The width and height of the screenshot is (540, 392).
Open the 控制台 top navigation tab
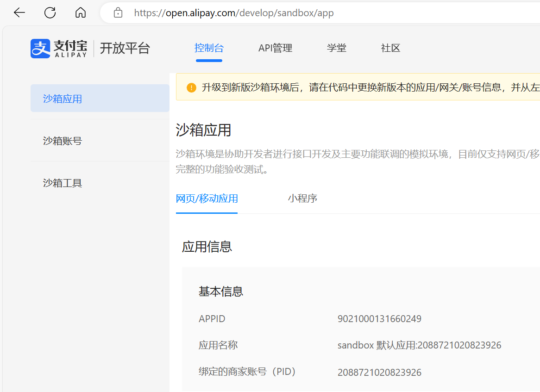point(209,48)
